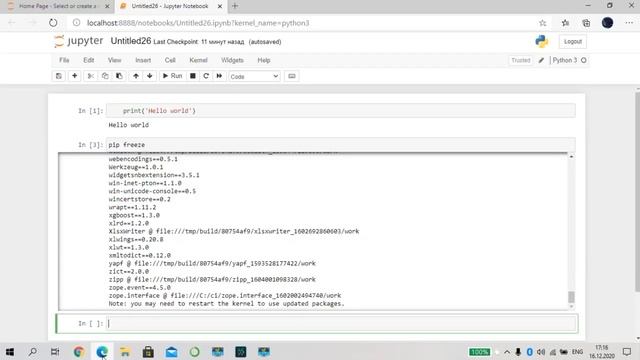
Task: Click the pip freeze code cell
Action: pyautogui.click(x=341, y=144)
